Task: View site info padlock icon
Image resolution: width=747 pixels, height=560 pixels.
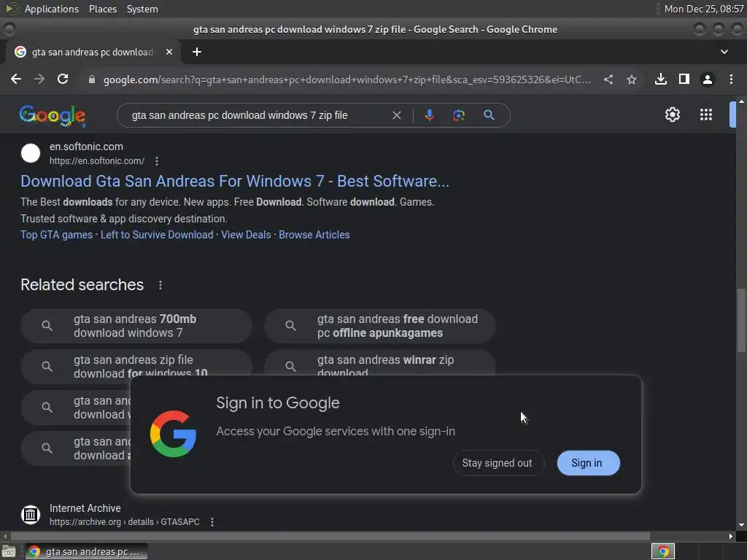Action: pyautogui.click(x=91, y=79)
